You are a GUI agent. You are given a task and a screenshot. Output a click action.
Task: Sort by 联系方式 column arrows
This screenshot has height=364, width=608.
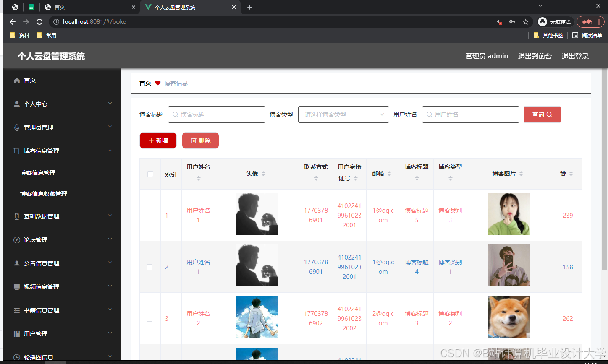(x=316, y=178)
